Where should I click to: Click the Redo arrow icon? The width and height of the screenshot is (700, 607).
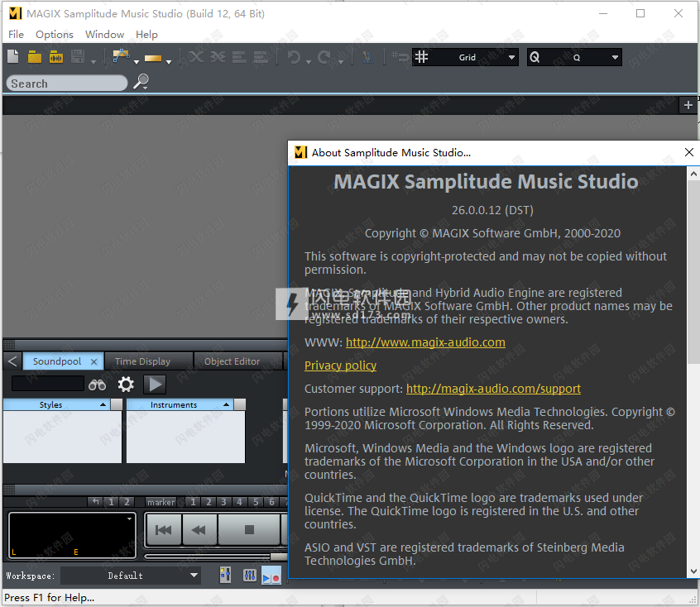(x=324, y=57)
